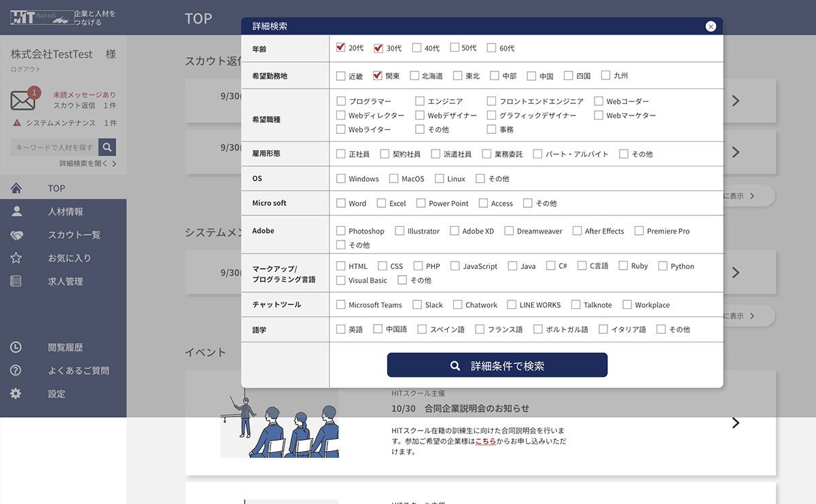Screen dimensions: 816x504
Task: Uncheck the 関東 region checkbox
Action: (x=378, y=76)
